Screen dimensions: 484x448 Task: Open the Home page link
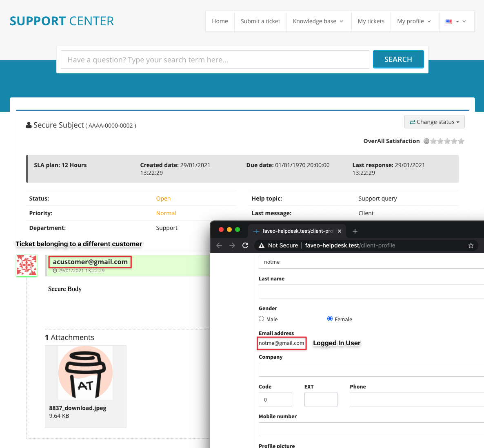click(220, 21)
